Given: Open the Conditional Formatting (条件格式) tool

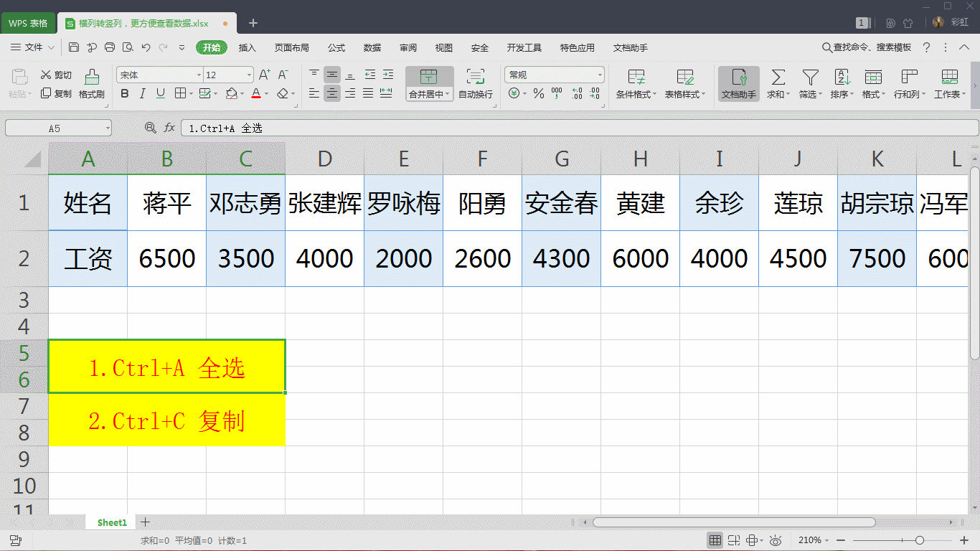Looking at the screenshot, I should 637,83.
